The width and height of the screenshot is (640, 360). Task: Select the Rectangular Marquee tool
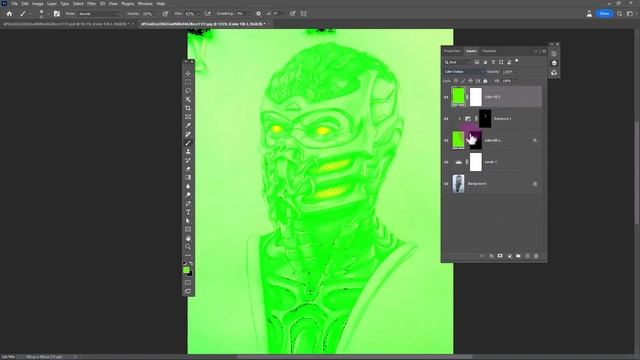click(x=188, y=82)
